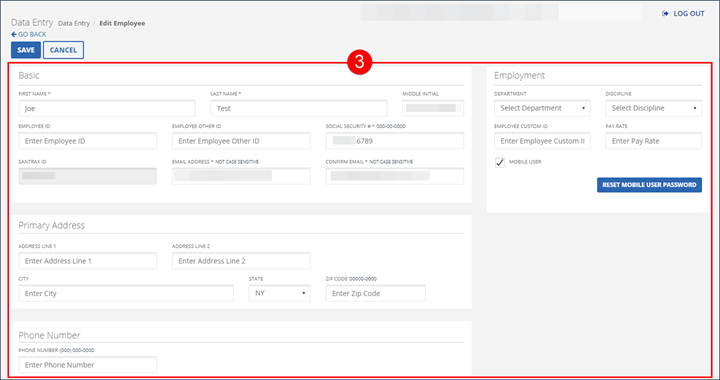Click the log out arrow icon
This screenshot has width=720, height=380.
click(x=665, y=14)
